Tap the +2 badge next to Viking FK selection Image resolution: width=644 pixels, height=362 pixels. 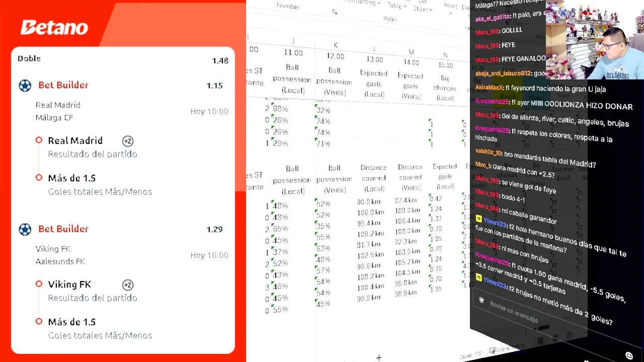(128, 285)
